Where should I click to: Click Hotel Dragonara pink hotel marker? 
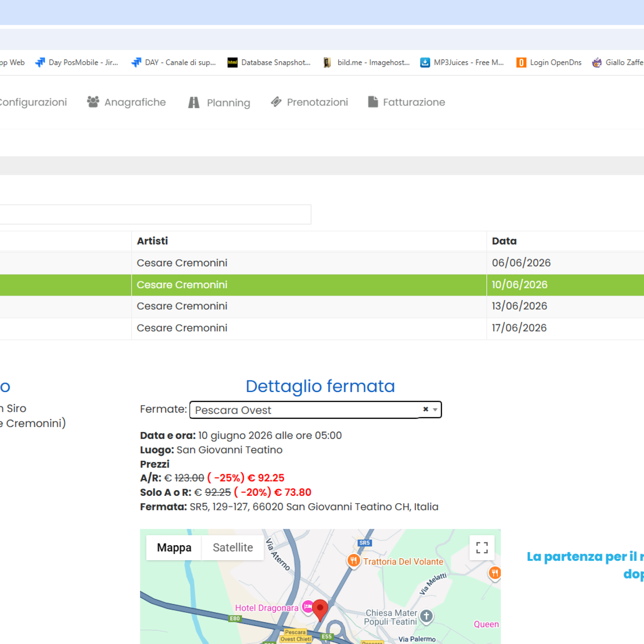point(307,607)
